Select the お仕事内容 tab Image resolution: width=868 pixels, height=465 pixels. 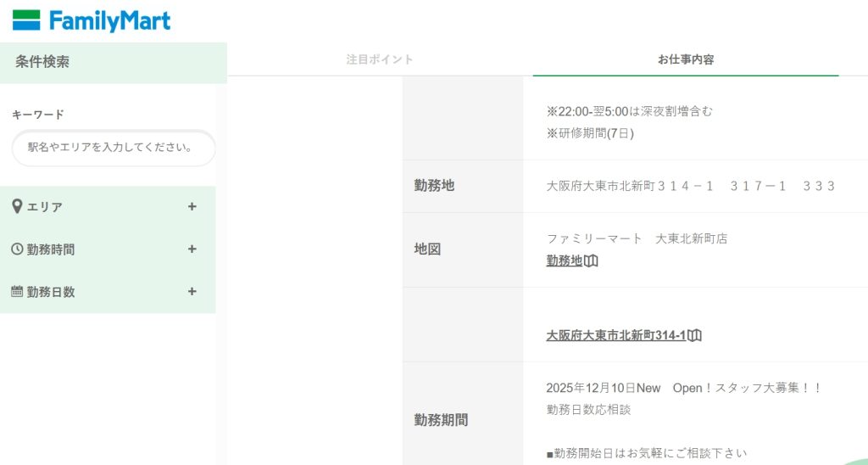pyautogui.click(x=686, y=59)
